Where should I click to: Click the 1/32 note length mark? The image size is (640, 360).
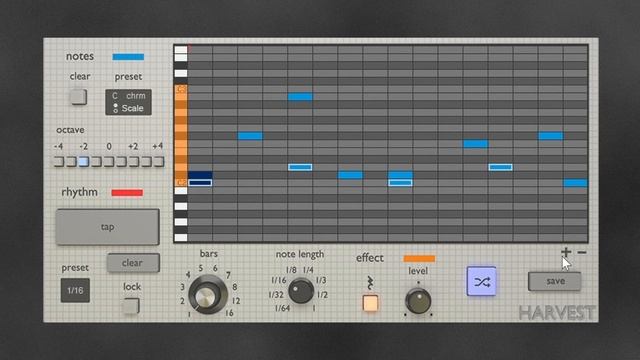point(276,295)
